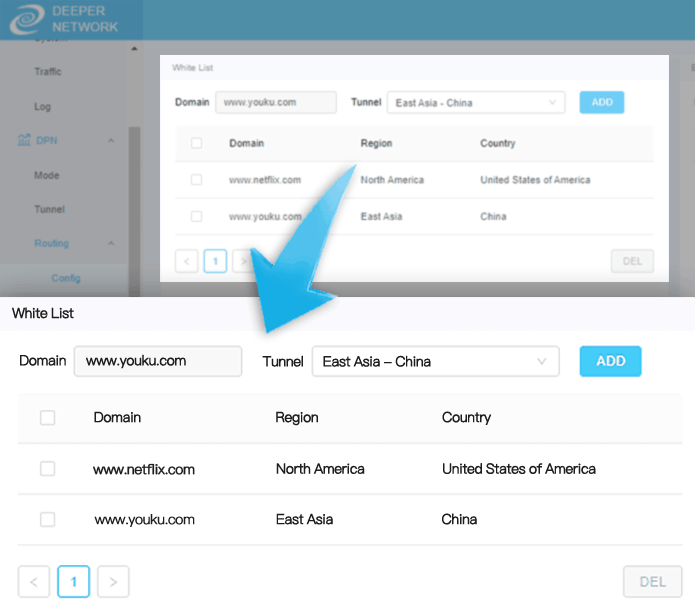Click Region header in small upper table
The image size is (695, 605).
click(376, 143)
